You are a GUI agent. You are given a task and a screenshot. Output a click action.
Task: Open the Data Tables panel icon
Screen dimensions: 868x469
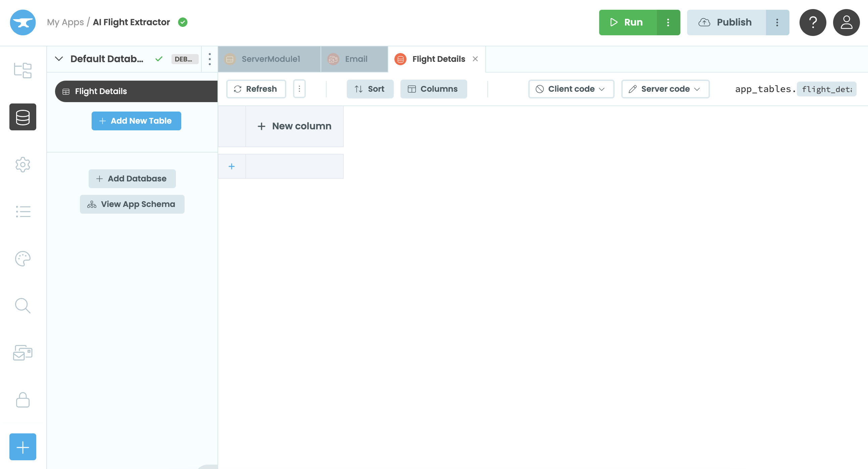[x=22, y=117]
